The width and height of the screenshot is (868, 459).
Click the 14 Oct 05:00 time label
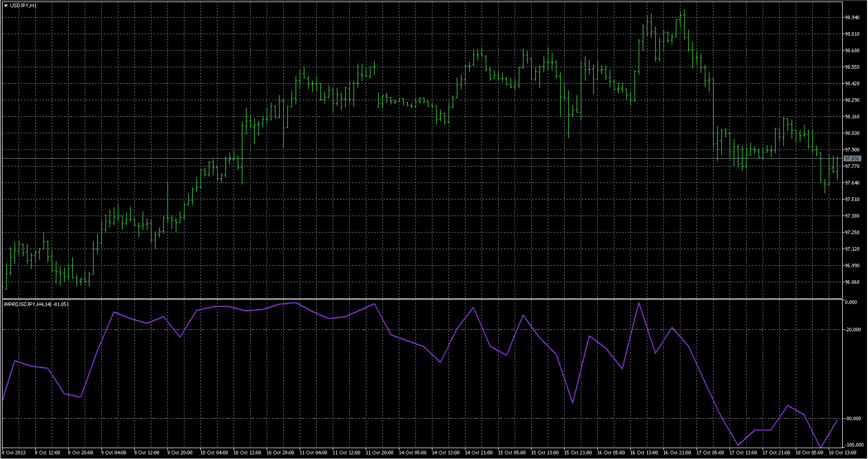point(413,453)
